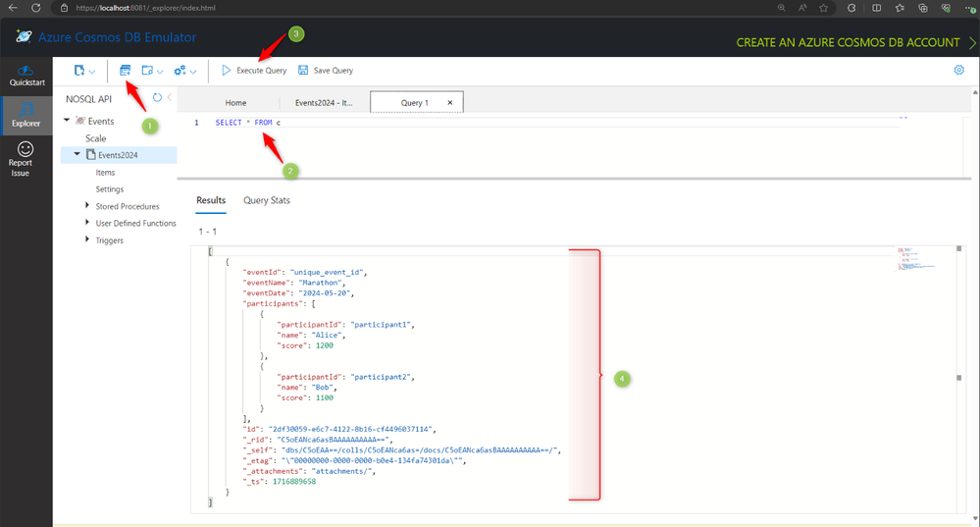This screenshot has width=980, height=527.
Task: Click the "score": 1100 value
Action: (325, 397)
